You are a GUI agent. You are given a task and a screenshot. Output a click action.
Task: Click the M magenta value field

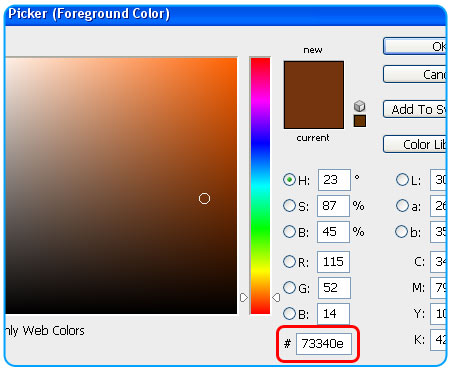[x=438, y=288]
